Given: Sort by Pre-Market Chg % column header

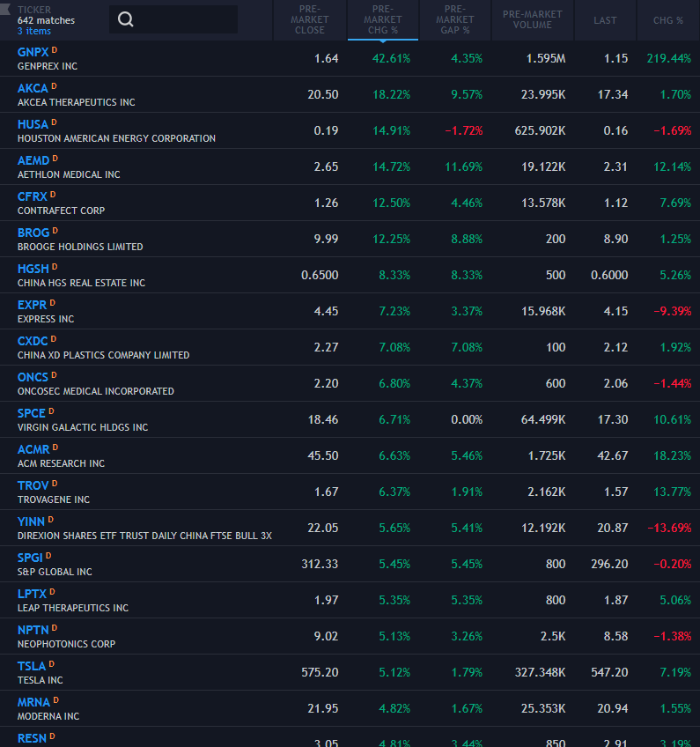Looking at the screenshot, I should pos(383,19).
